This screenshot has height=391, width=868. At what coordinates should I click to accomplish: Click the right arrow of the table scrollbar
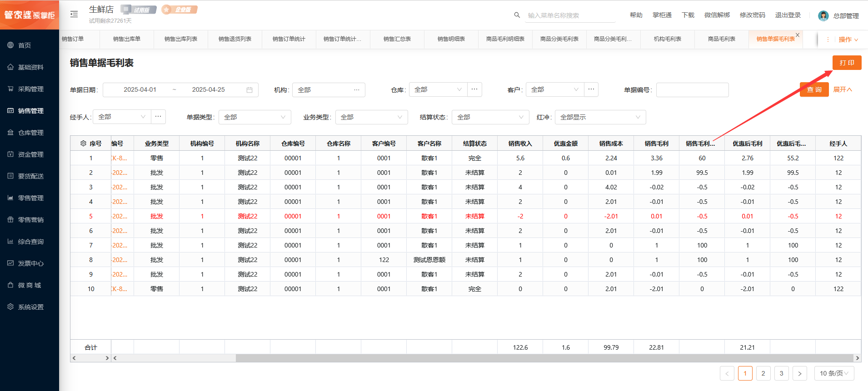click(x=858, y=358)
